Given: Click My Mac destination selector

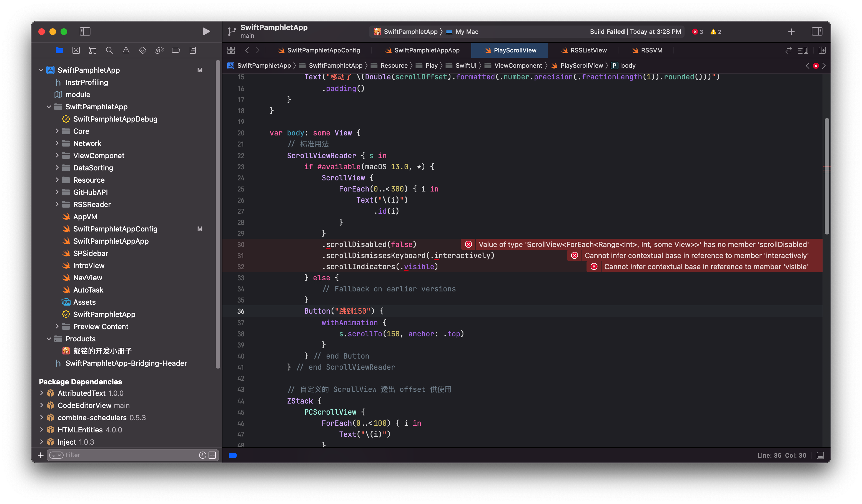Looking at the screenshot, I should point(462,32).
